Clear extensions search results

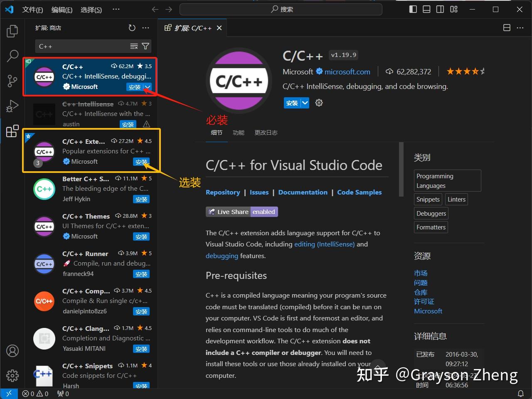tap(134, 46)
